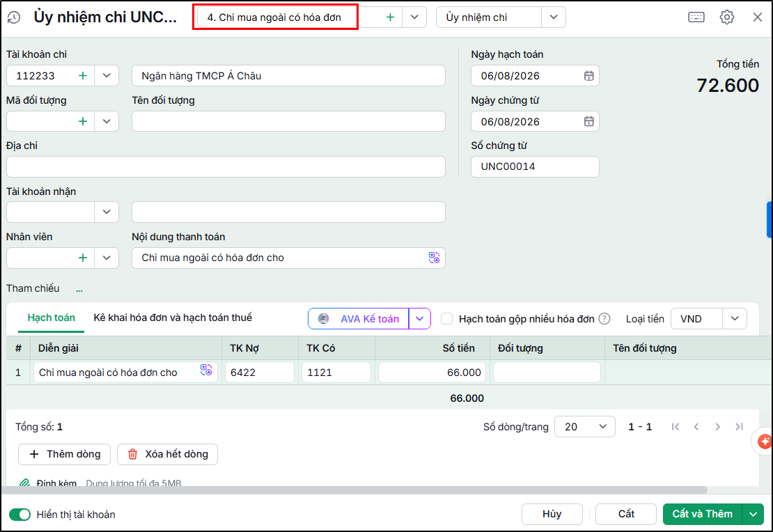Expand the Nhân viên dropdown
This screenshot has height=532, width=773.
click(107, 258)
